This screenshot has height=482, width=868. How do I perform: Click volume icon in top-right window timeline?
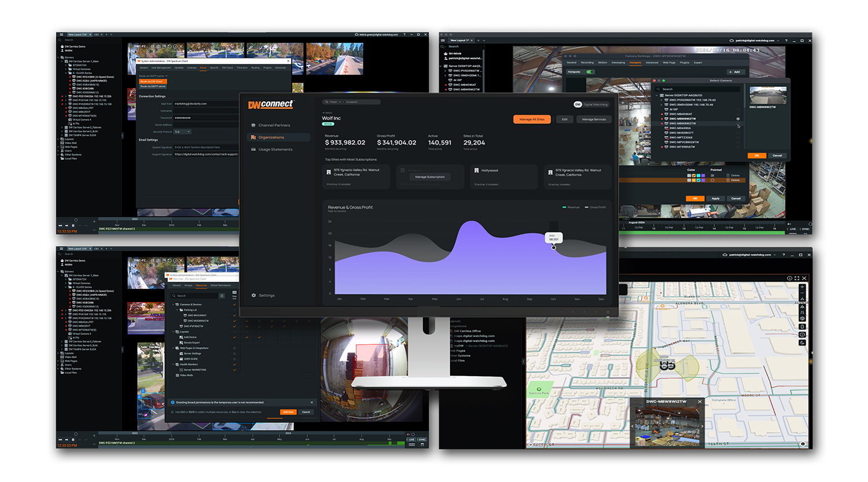(x=789, y=224)
